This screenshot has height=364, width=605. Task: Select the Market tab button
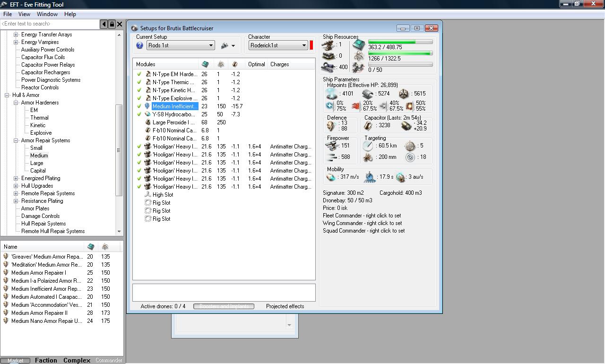pos(16,360)
